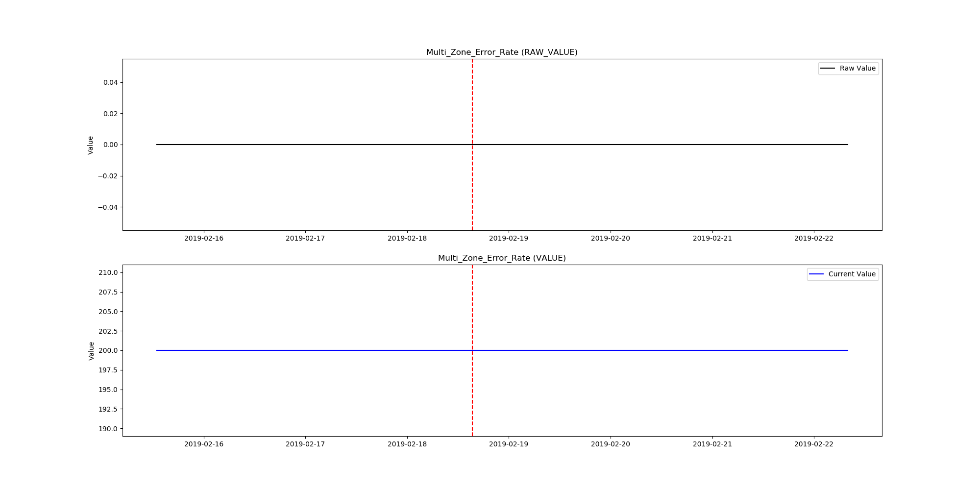Click the 2019-02-21 date label in top chart
The width and height of the screenshot is (980, 490).
(712, 238)
